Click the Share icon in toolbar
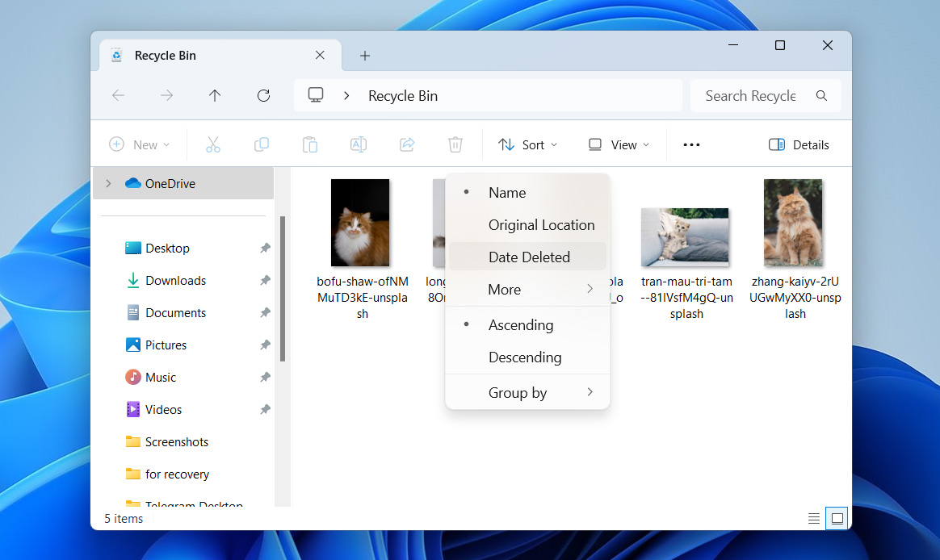940x560 pixels. point(407,144)
